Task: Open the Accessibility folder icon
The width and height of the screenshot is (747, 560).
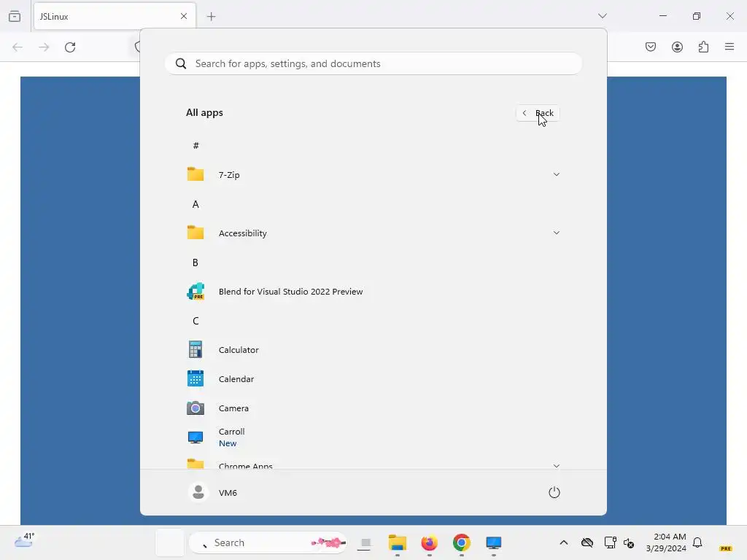Action: pos(196,233)
